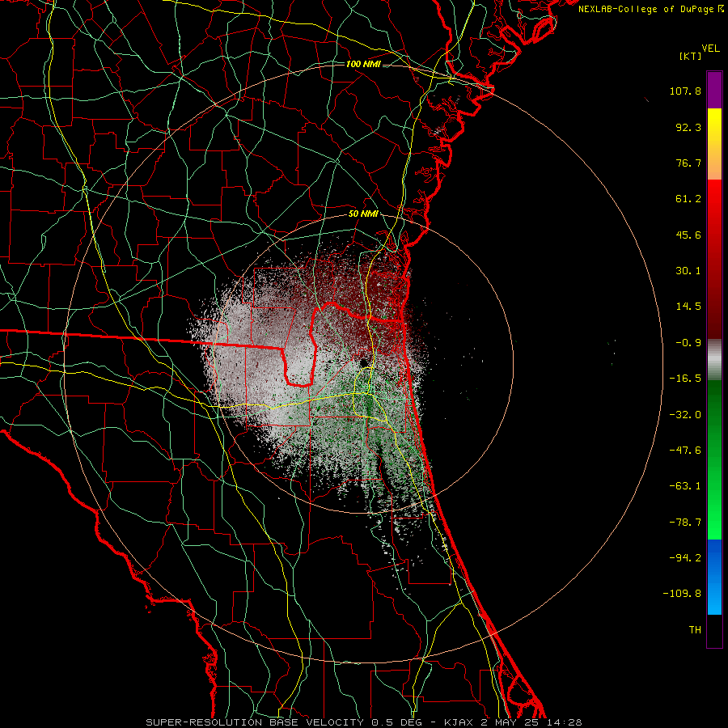This screenshot has width=728, height=728.
Task: Click the Super-Resolution Base Velocity caption text
Action: click(x=363, y=722)
